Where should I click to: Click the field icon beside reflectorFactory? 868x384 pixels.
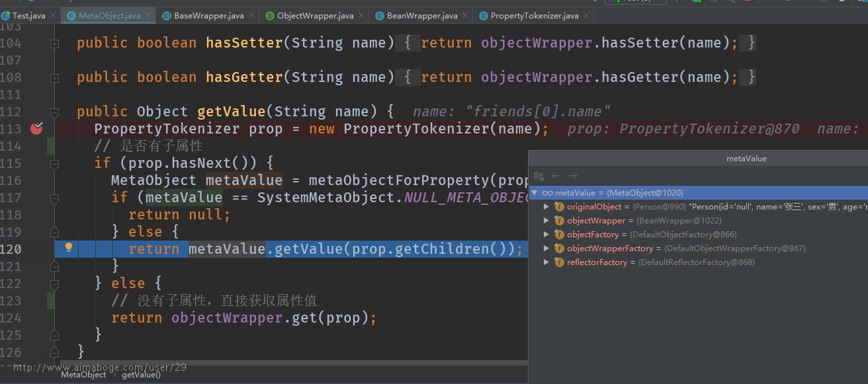click(559, 262)
